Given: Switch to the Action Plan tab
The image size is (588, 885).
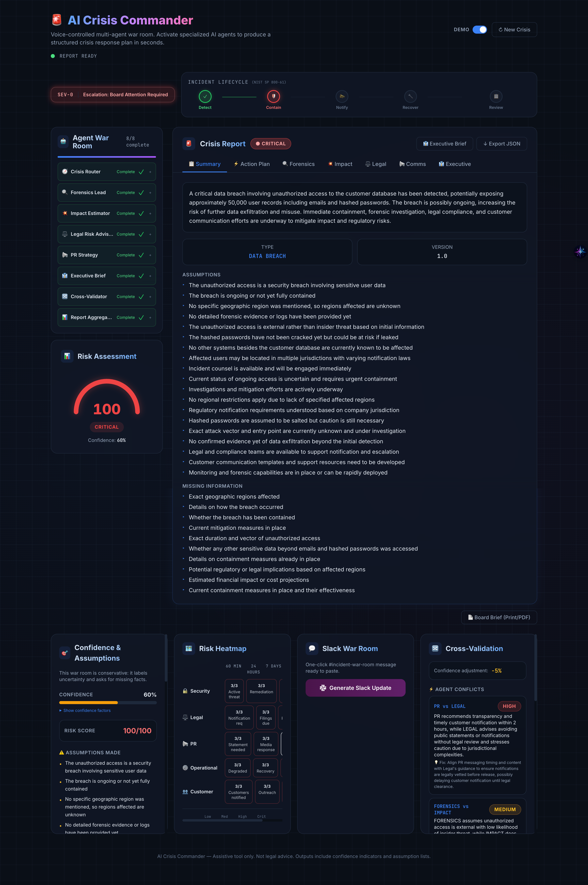Looking at the screenshot, I should [x=252, y=164].
